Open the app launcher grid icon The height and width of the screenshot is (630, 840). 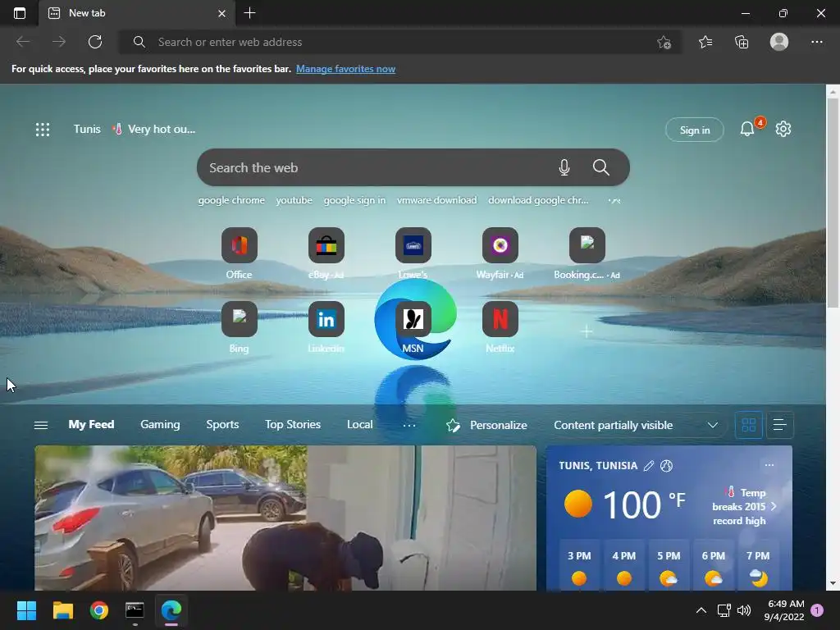43,129
